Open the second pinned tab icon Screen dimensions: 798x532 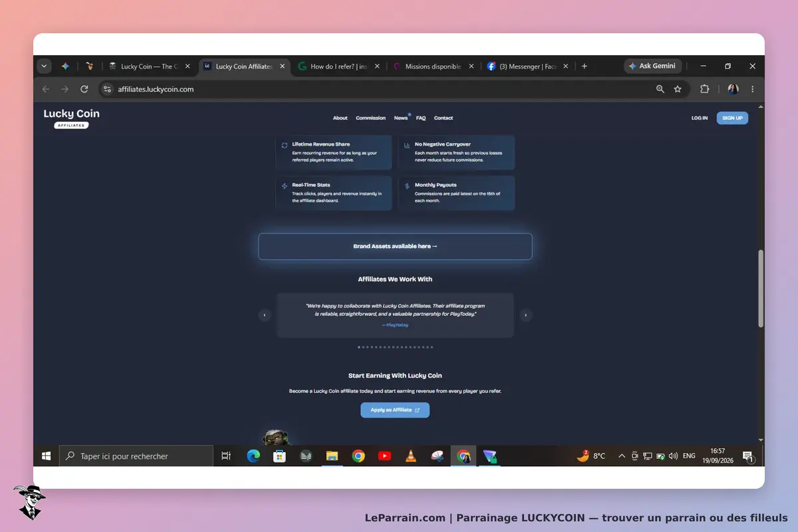pyautogui.click(x=90, y=66)
